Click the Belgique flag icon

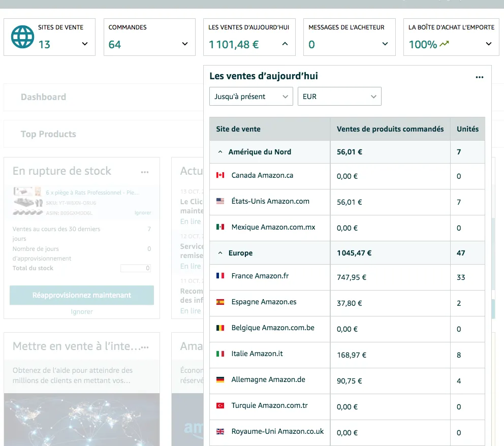pyautogui.click(x=220, y=328)
